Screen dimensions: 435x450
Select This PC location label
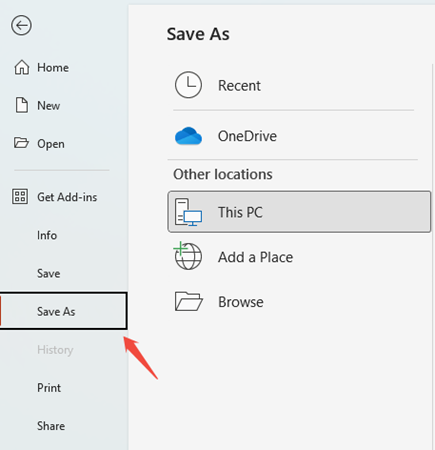point(240,212)
